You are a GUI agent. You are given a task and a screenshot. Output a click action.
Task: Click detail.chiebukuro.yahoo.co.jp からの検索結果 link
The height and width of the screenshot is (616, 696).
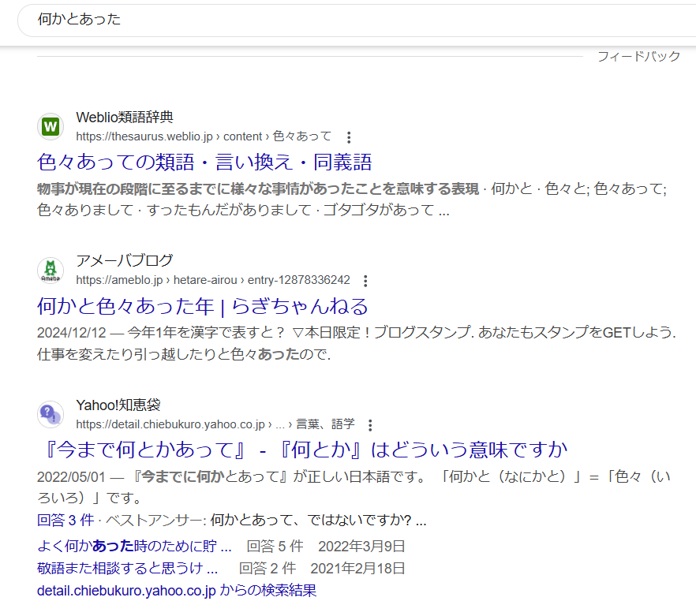[177, 591]
